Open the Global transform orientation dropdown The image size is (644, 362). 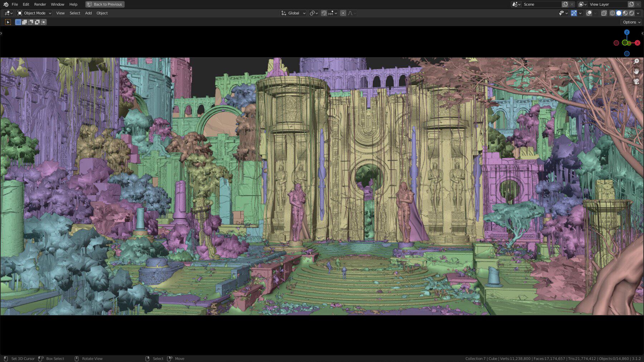293,13
